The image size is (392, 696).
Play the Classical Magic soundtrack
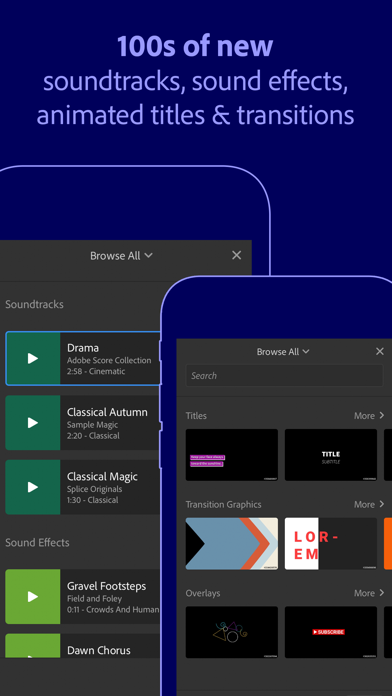pyautogui.click(x=33, y=487)
